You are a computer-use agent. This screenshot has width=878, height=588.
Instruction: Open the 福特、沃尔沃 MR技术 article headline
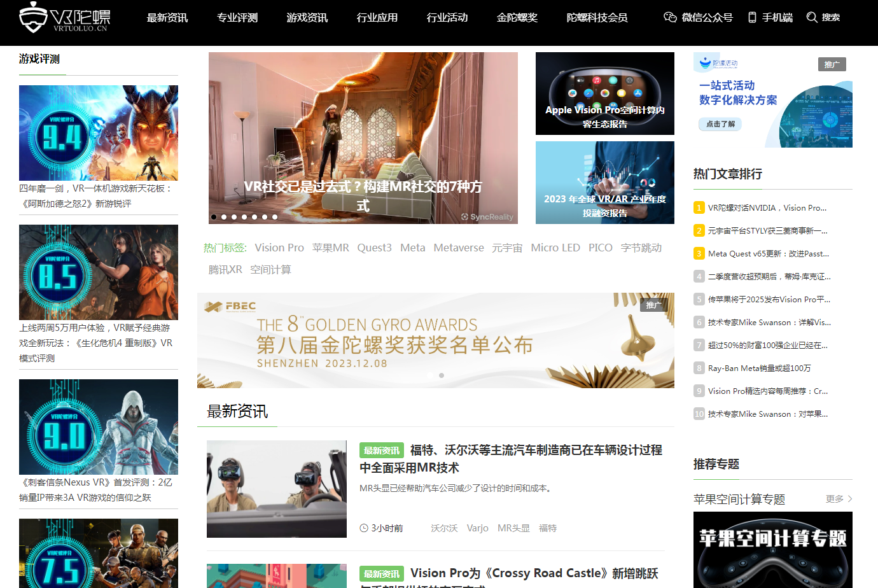tap(511, 459)
